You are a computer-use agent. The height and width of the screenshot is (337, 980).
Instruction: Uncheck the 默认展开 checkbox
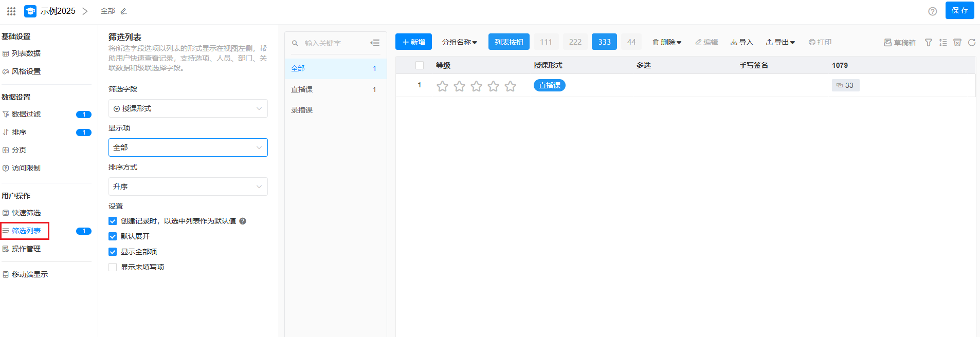pos(113,236)
